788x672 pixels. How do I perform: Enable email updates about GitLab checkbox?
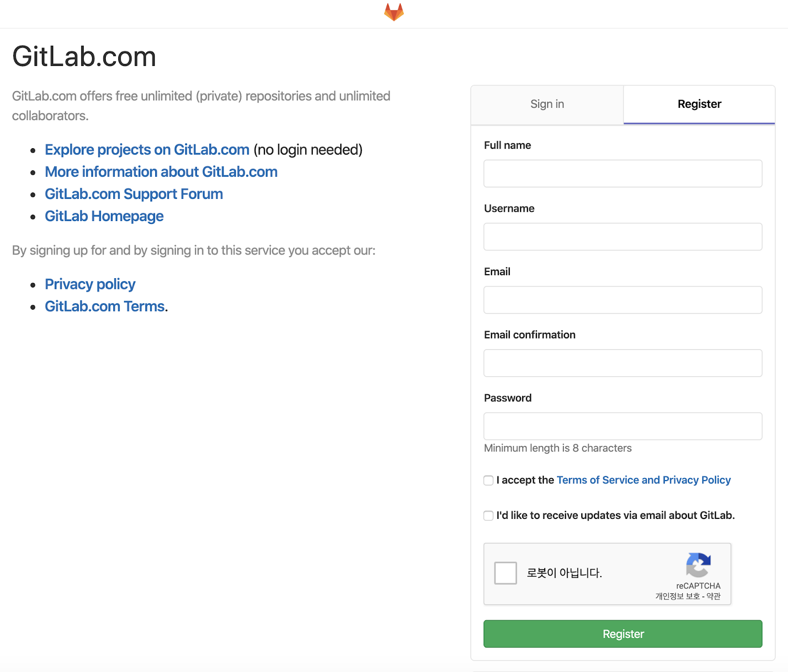(489, 515)
